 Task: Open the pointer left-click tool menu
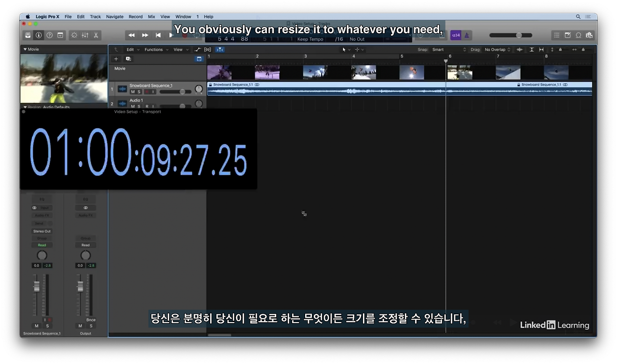[x=346, y=50]
